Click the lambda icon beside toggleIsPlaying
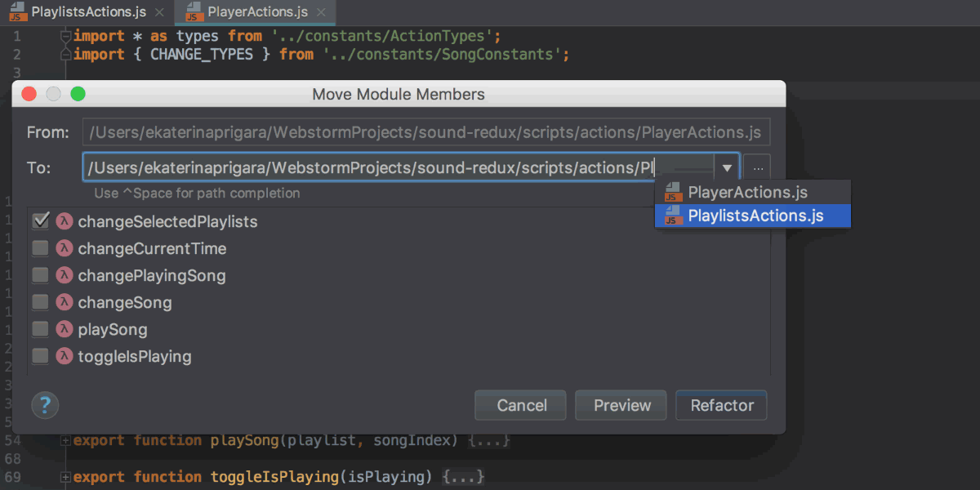Screen dimensions: 980x490 tap(65, 356)
